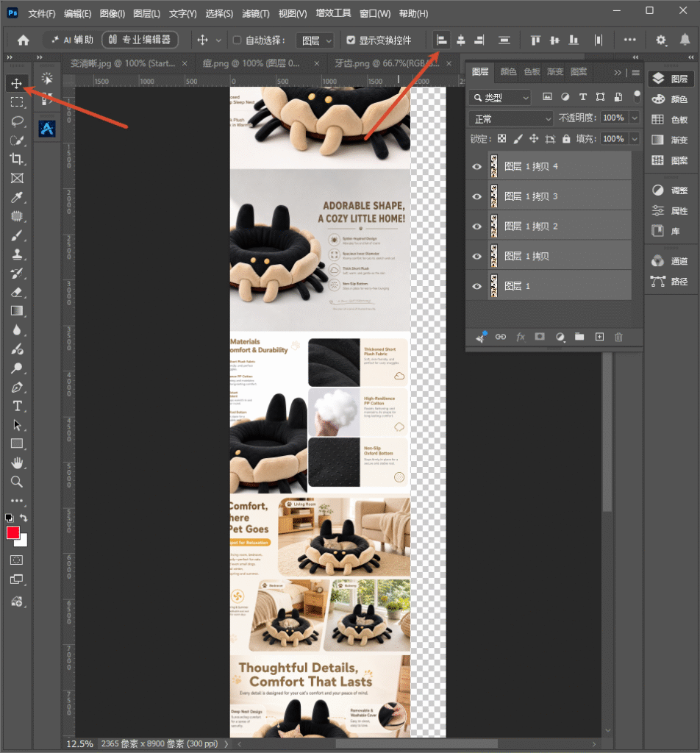The width and height of the screenshot is (700, 753).
Task: Enable the 自动选择 checkbox
Action: (237, 40)
